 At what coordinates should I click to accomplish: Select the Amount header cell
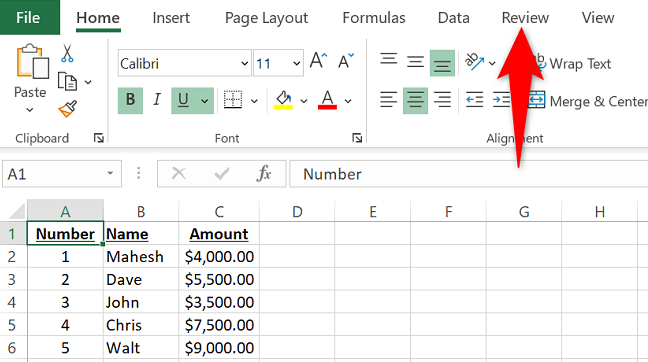[219, 234]
